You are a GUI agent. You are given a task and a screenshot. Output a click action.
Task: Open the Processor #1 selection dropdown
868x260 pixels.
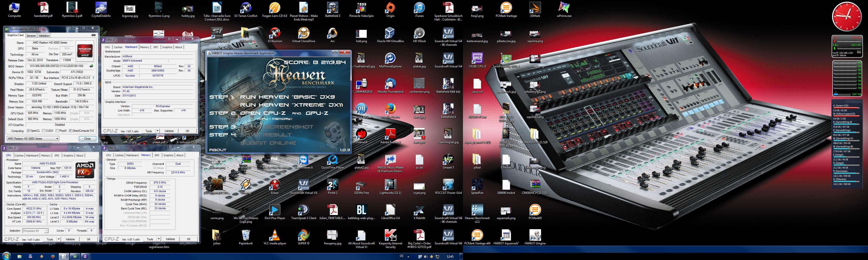click(x=35, y=231)
